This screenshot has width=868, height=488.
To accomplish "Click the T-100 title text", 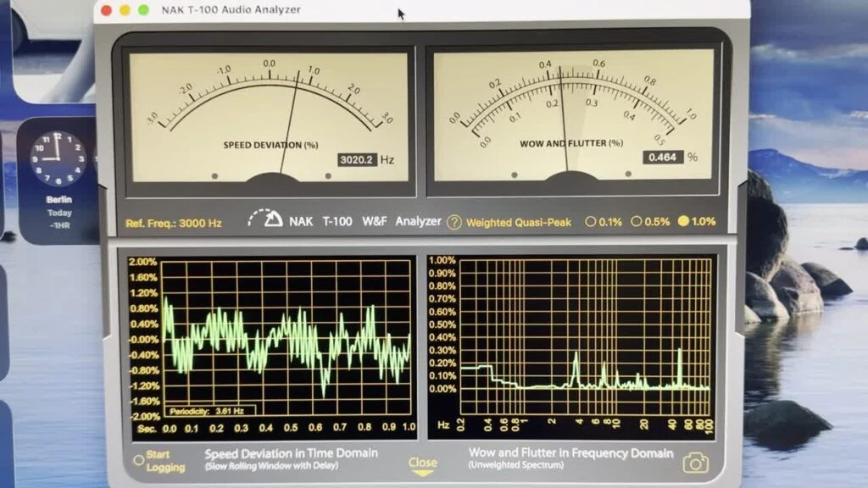I will (x=337, y=221).
